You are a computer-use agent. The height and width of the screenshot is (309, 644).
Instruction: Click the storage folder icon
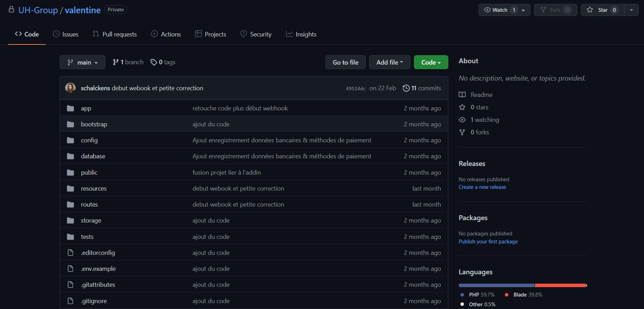[70, 220]
